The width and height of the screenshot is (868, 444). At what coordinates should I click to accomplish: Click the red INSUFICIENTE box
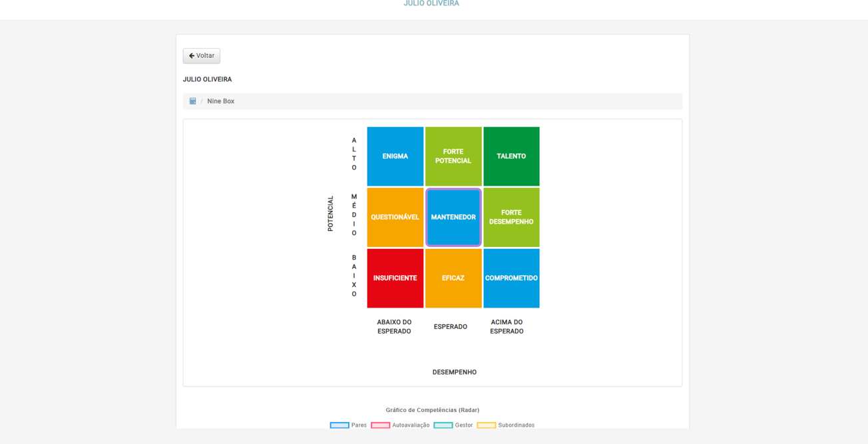coord(395,278)
